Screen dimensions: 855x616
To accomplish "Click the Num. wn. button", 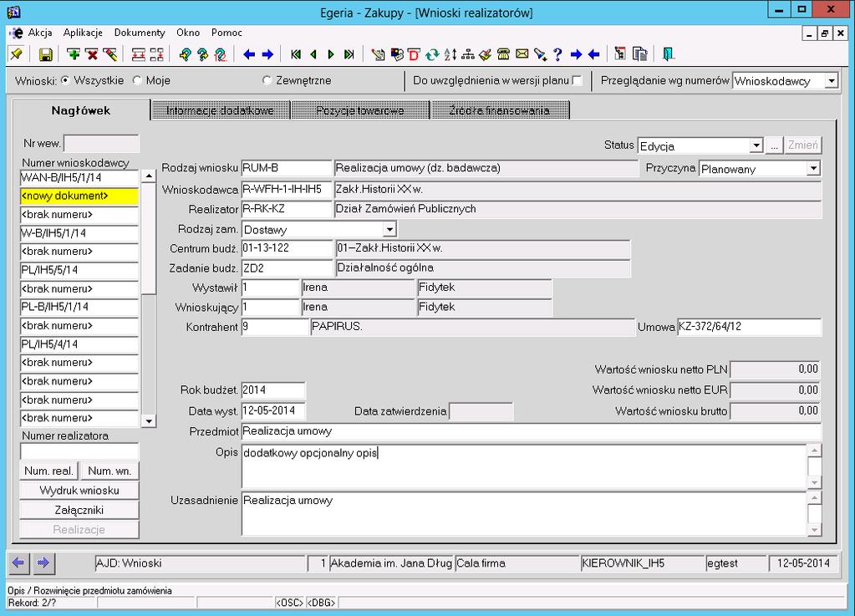I will click(109, 471).
